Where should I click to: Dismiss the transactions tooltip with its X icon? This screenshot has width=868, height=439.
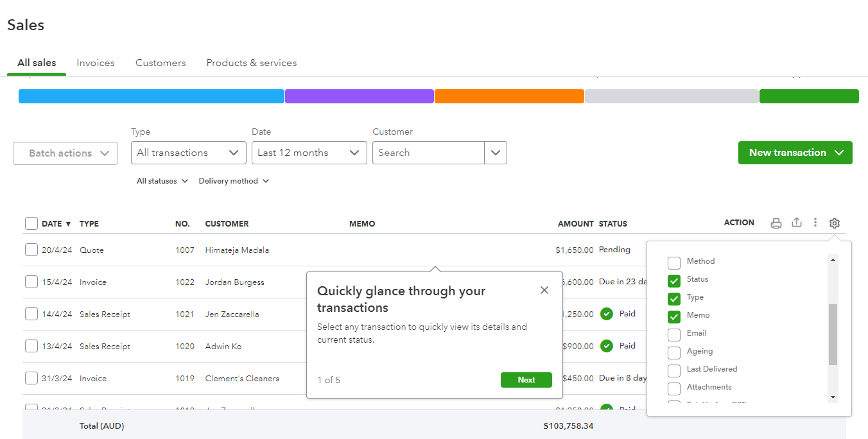[x=544, y=289]
